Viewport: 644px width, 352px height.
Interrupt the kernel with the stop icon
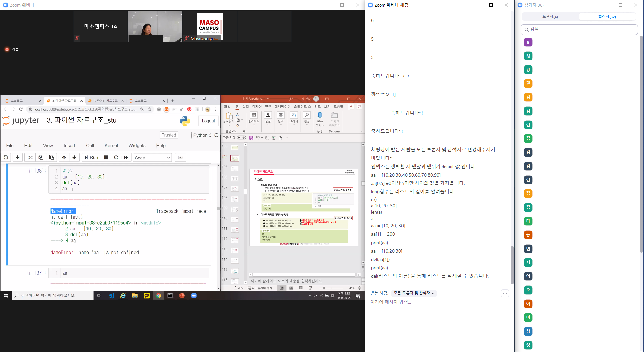106,157
